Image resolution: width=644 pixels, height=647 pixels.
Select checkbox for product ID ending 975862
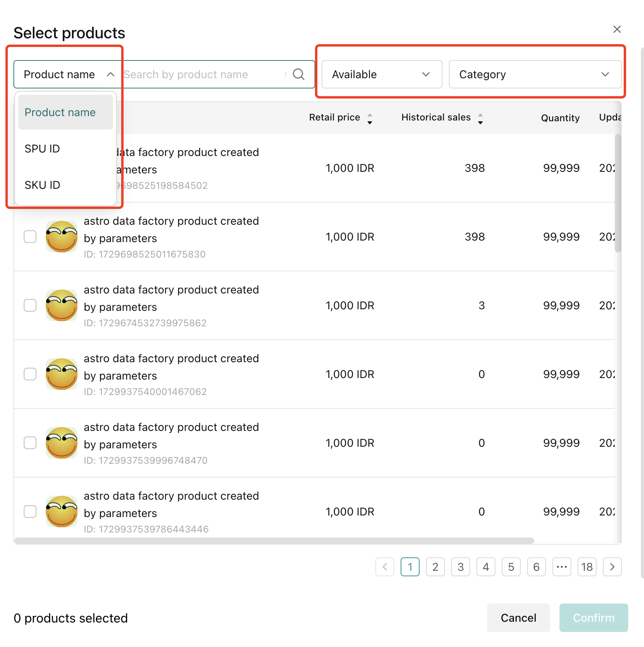30,305
